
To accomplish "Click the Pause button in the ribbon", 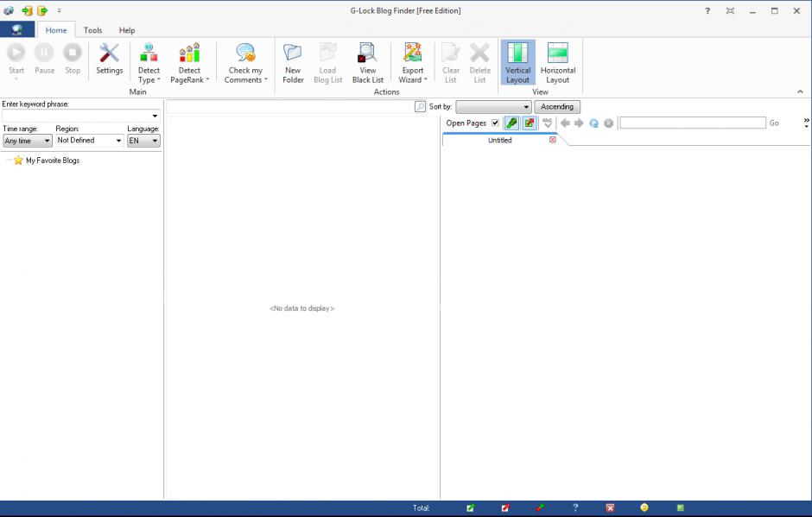I will pos(44,60).
